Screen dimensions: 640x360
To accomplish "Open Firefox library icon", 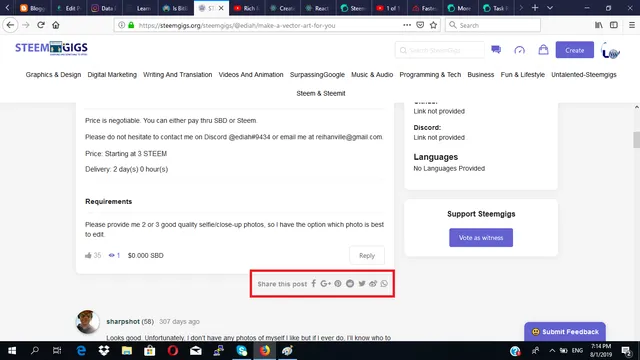I will click(x=598, y=25).
